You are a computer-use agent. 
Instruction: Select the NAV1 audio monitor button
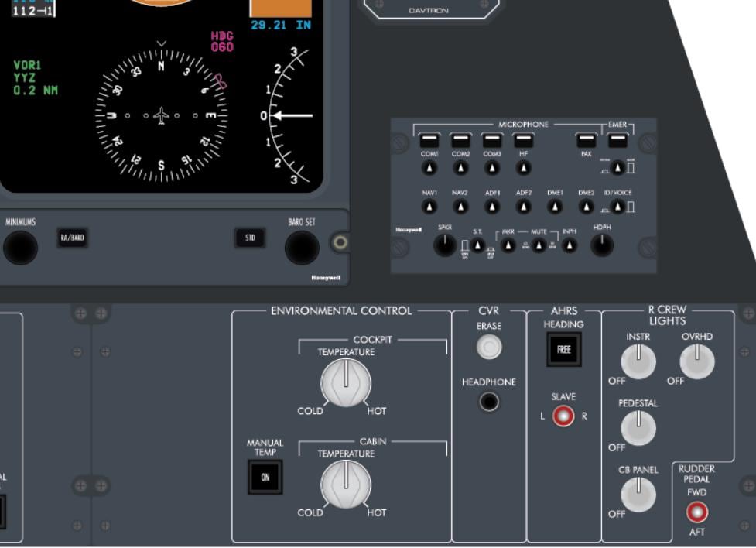pyautogui.click(x=428, y=207)
